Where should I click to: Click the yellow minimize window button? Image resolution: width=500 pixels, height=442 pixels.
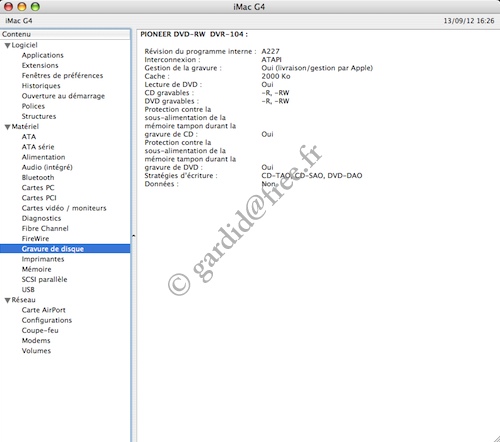pyautogui.click(x=22, y=6)
